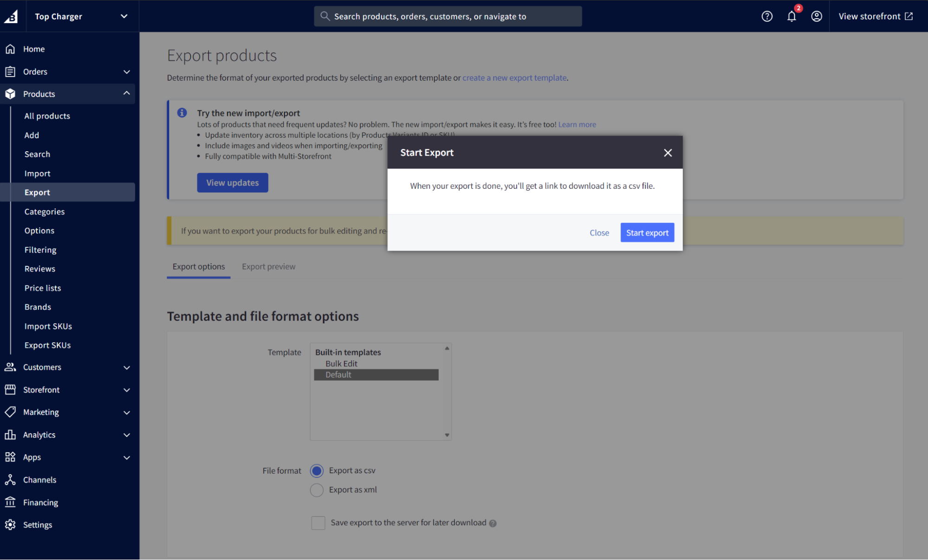The width and height of the screenshot is (928, 560).
Task: Switch to the Export preview tab
Action: [268, 266]
